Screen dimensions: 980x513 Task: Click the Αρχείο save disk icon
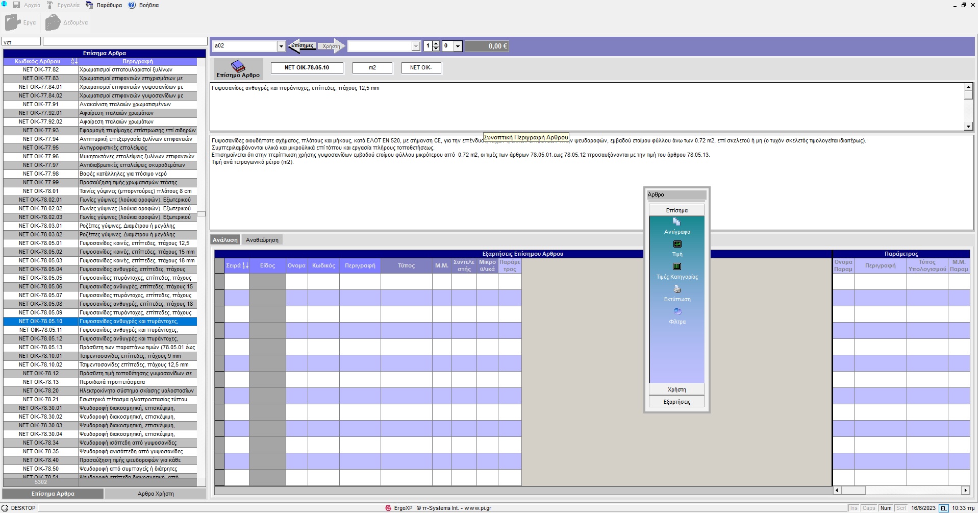click(16, 5)
